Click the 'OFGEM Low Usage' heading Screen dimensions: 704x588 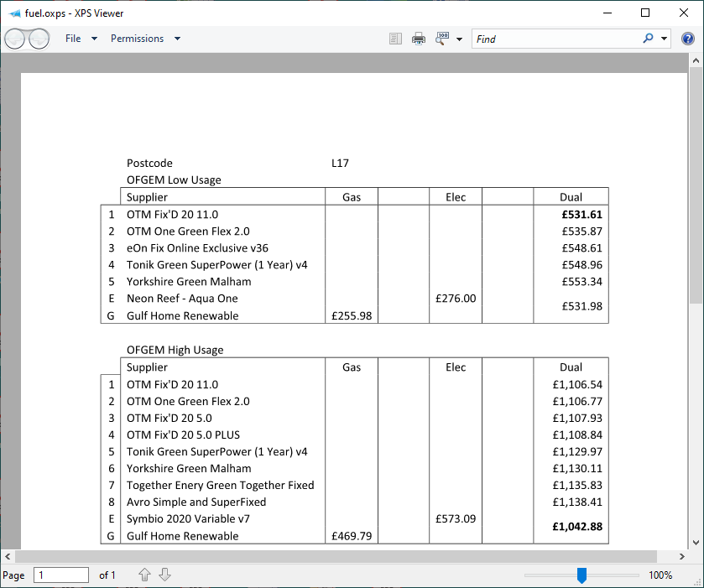point(174,180)
